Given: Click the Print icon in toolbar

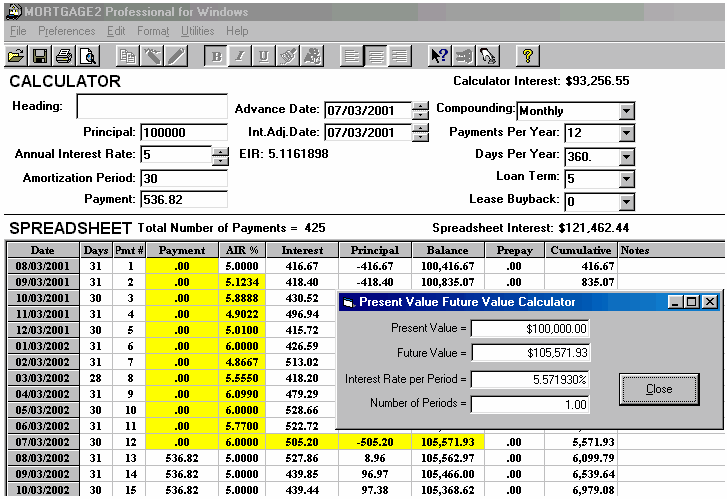Looking at the screenshot, I should pyautogui.click(x=64, y=56).
